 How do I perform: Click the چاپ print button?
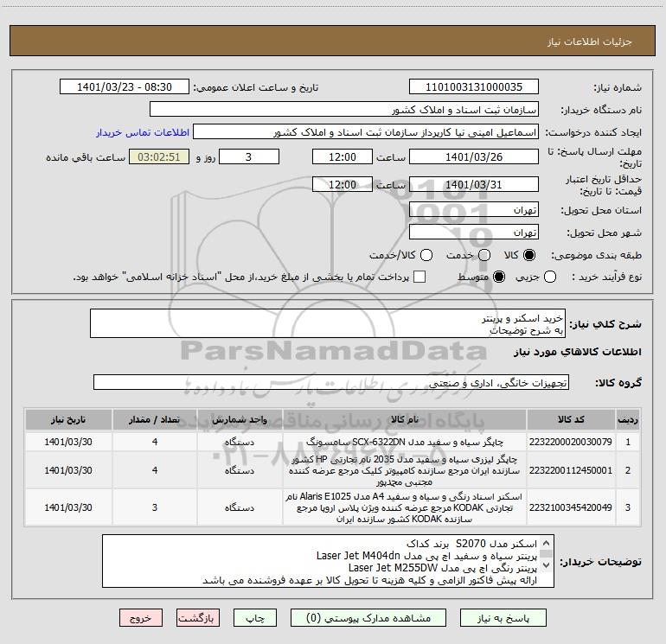(x=255, y=618)
